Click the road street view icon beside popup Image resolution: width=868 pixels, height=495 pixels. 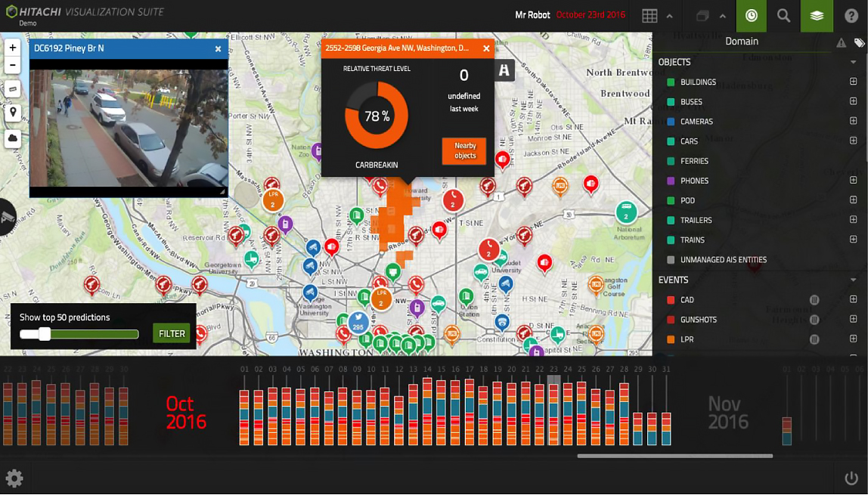tap(504, 70)
